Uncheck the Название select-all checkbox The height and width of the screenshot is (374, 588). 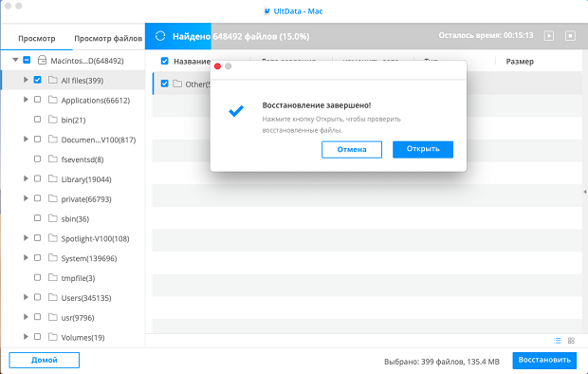[x=164, y=61]
